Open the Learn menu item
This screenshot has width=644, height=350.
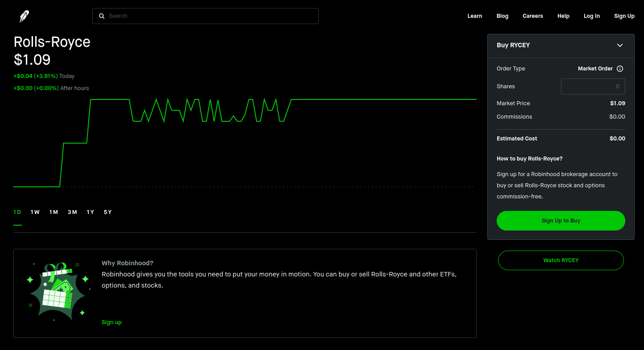475,16
